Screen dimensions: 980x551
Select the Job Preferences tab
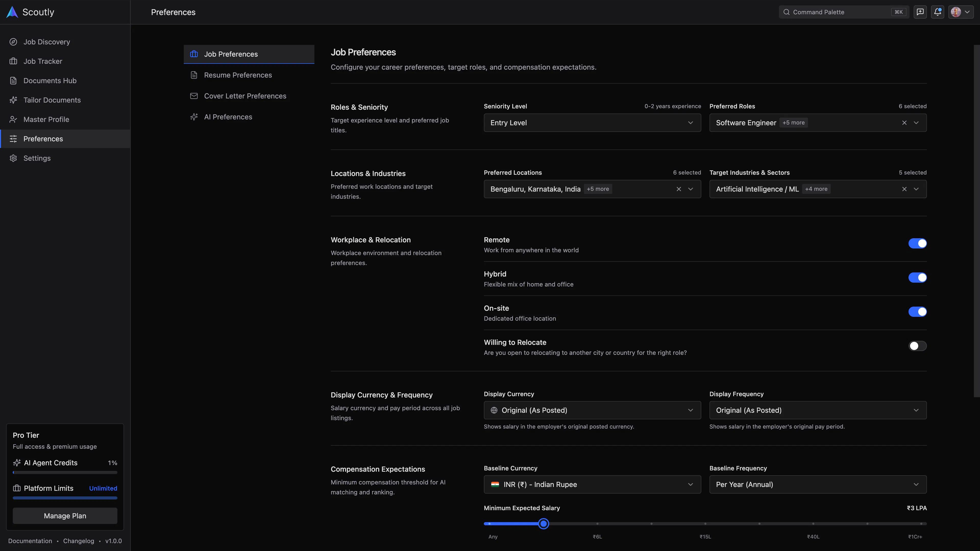(249, 54)
